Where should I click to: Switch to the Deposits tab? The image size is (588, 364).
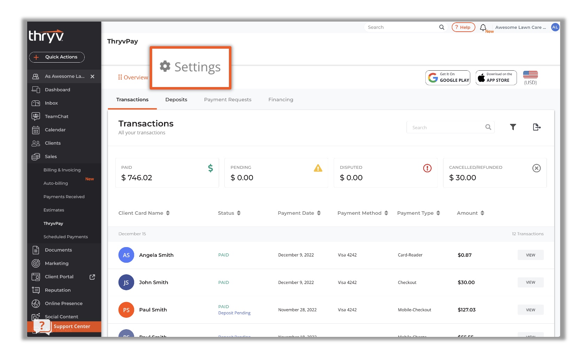pyautogui.click(x=176, y=100)
